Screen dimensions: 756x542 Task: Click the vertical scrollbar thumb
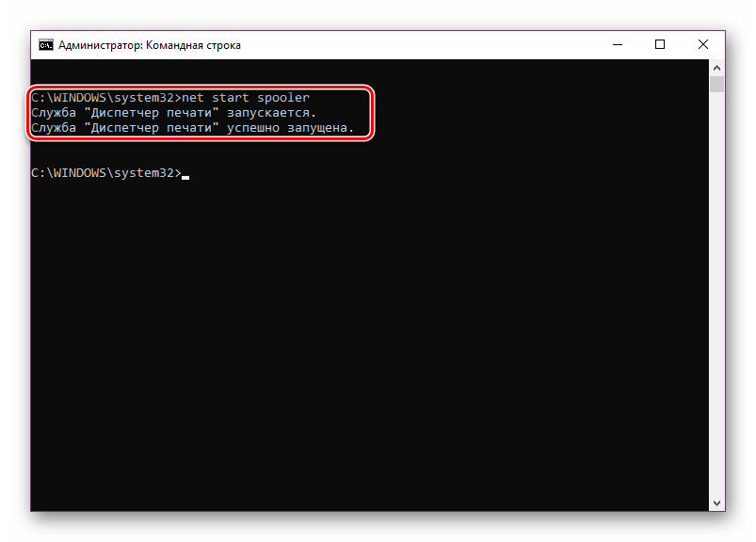716,85
